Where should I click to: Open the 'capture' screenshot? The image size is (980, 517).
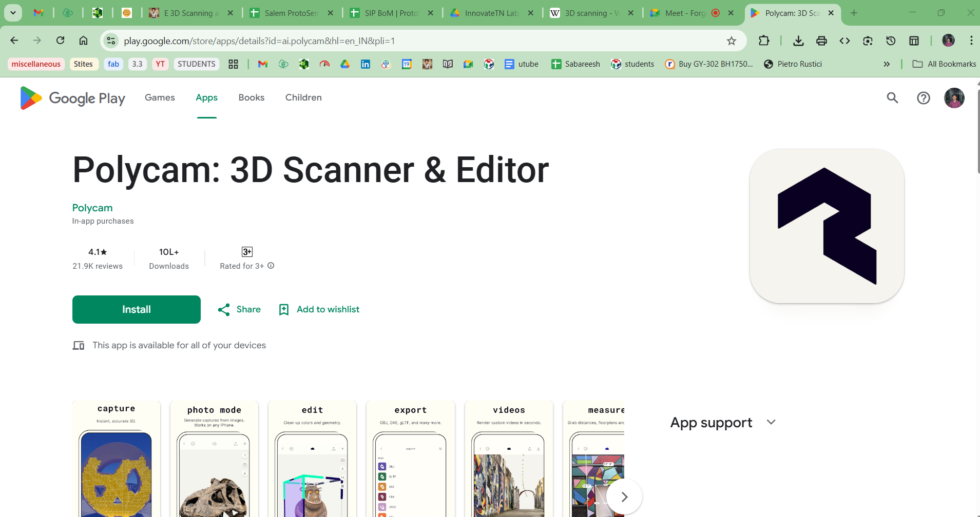pos(117,459)
